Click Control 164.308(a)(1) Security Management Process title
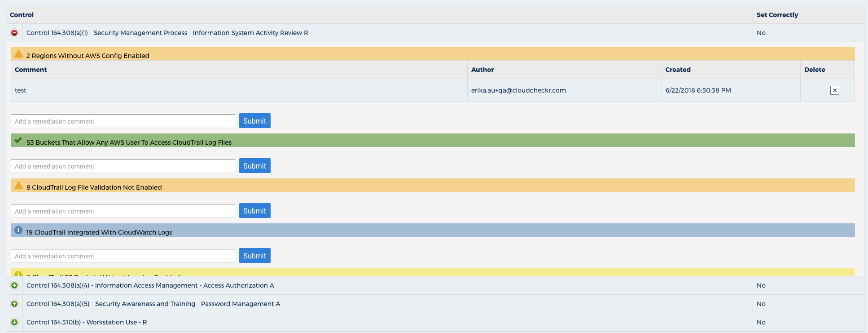This screenshot has height=333, width=868. click(x=167, y=33)
